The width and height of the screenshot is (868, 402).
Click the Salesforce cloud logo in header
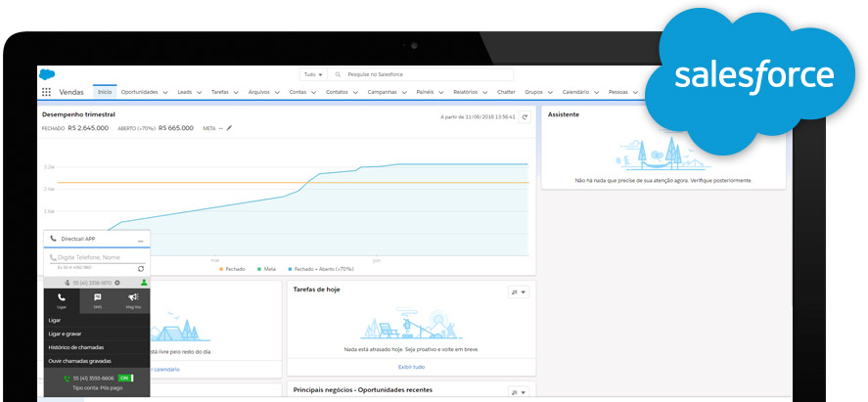(47, 74)
